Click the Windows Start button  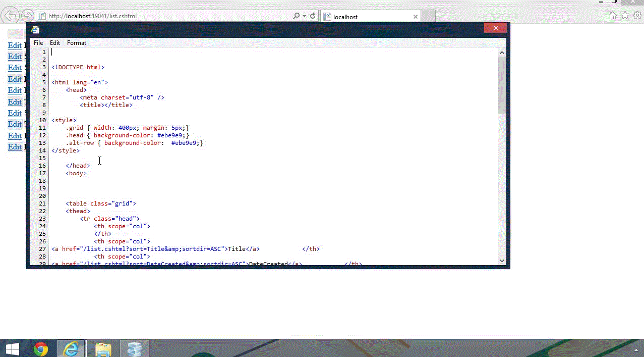12,349
